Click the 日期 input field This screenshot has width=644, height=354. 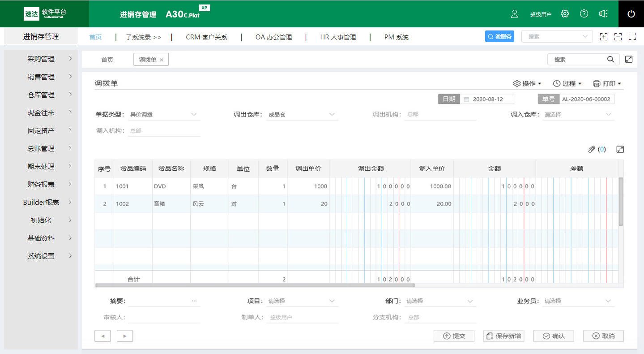pos(487,99)
